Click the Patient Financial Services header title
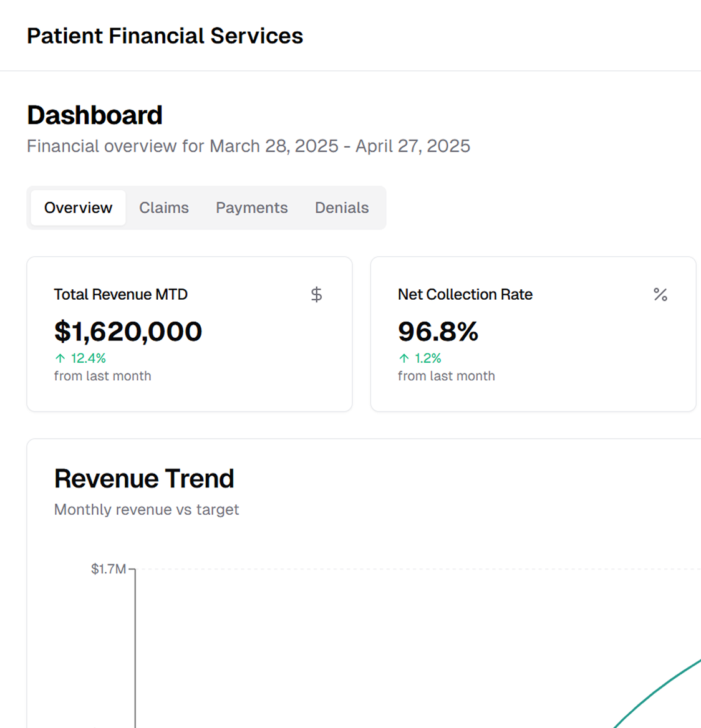This screenshot has height=728, width=701. 165,36
